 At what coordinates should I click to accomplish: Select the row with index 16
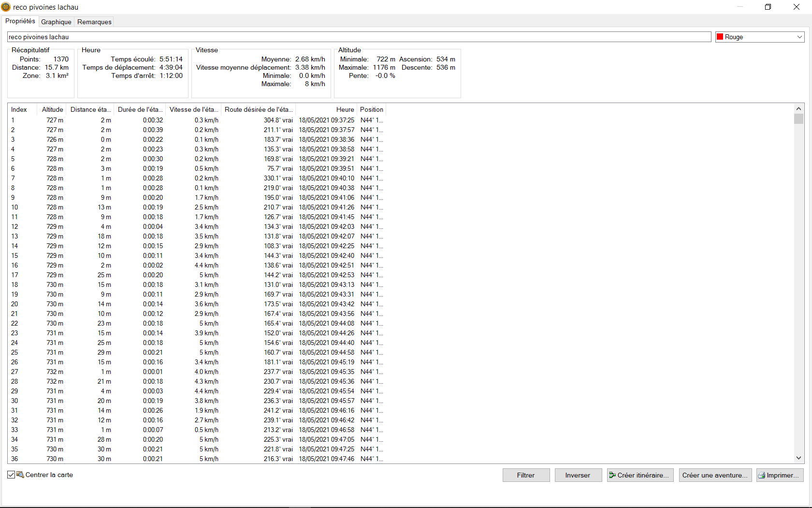197,265
